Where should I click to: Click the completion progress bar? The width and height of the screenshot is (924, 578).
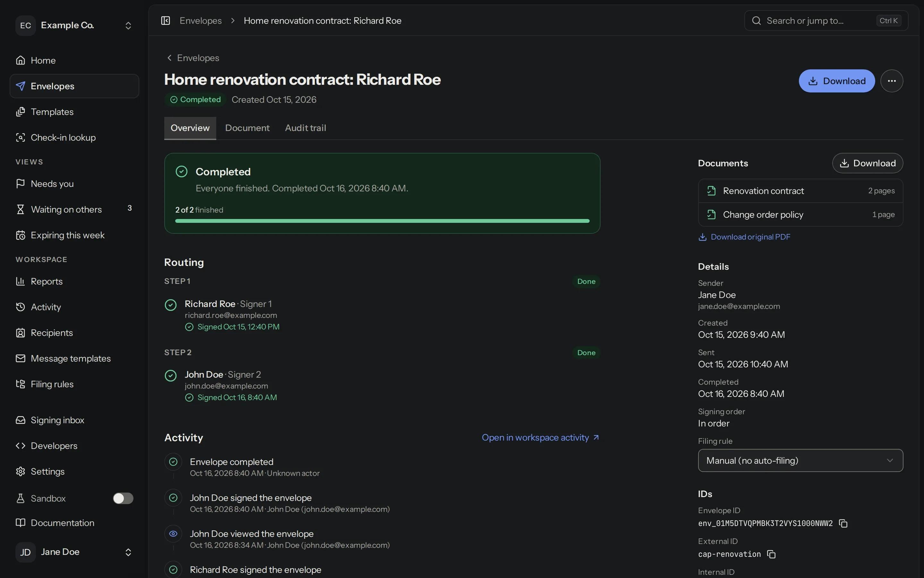382,221
